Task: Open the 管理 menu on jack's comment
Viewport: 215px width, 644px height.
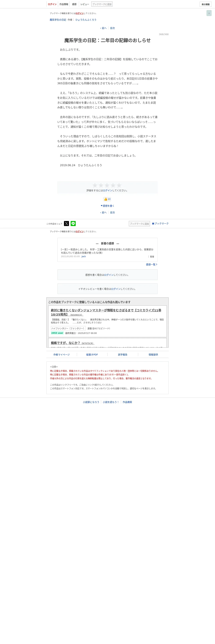Action: pyautogui.click(x=151, y=257)
